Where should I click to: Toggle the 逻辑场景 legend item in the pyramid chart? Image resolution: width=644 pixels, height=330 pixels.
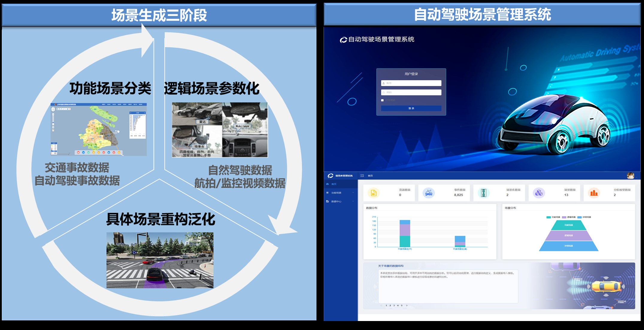click(x=569, y=217)
